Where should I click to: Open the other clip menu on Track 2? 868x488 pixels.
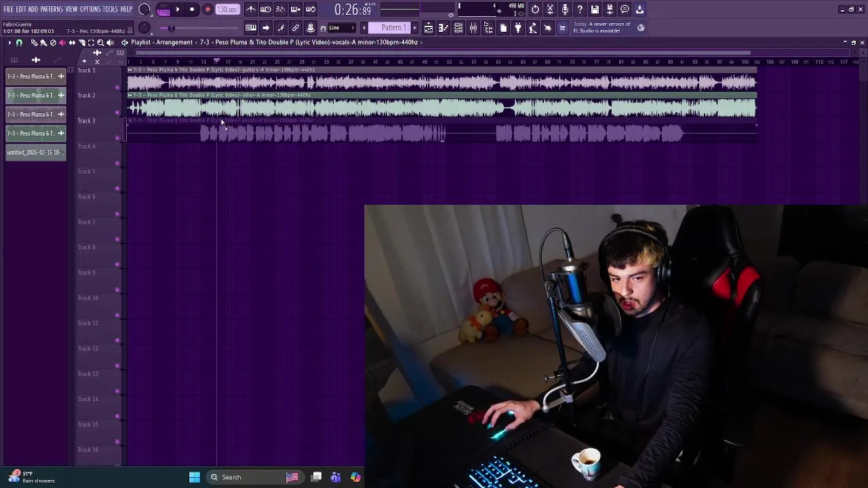pos(130,95)
